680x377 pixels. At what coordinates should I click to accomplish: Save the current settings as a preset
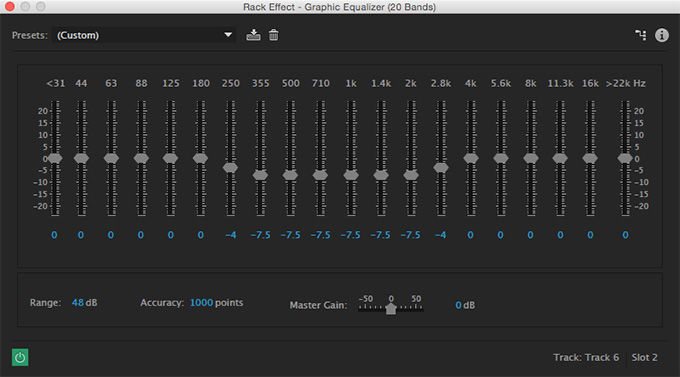(x=253, y=35)
